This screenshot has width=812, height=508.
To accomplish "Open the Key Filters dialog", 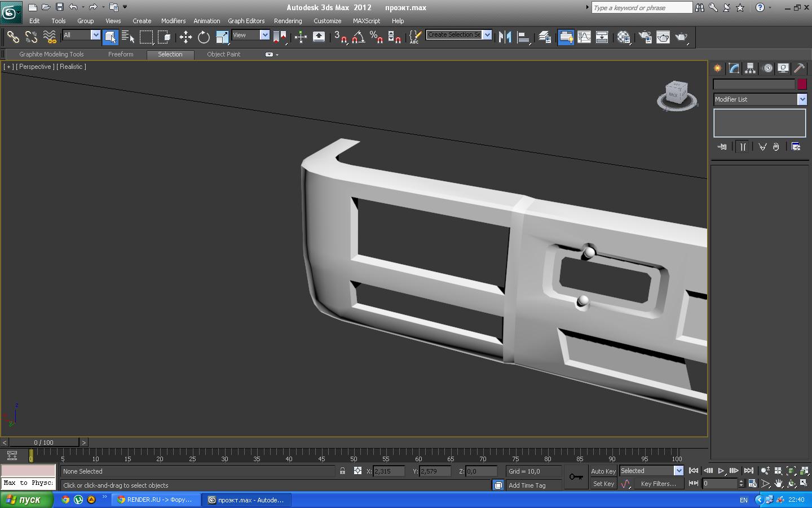I will [657, 484].
